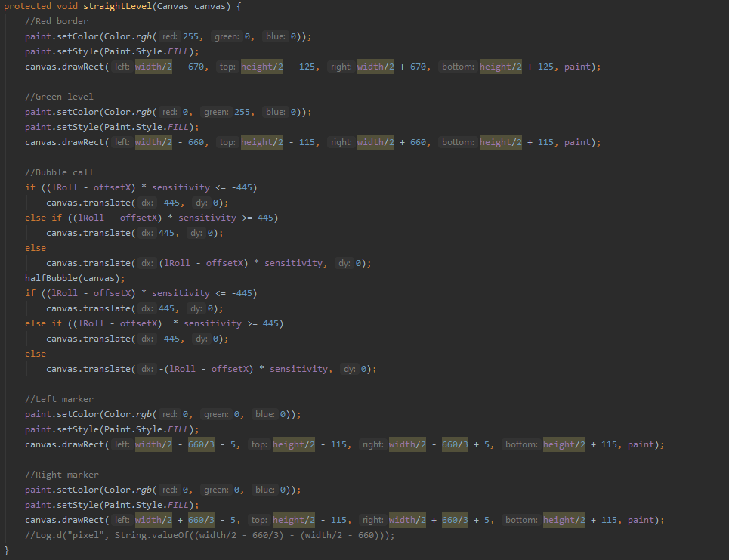729x560 pixels.
Task: Click 'rgb' in setColor under the Right marker comment
Action: point(144,490)
